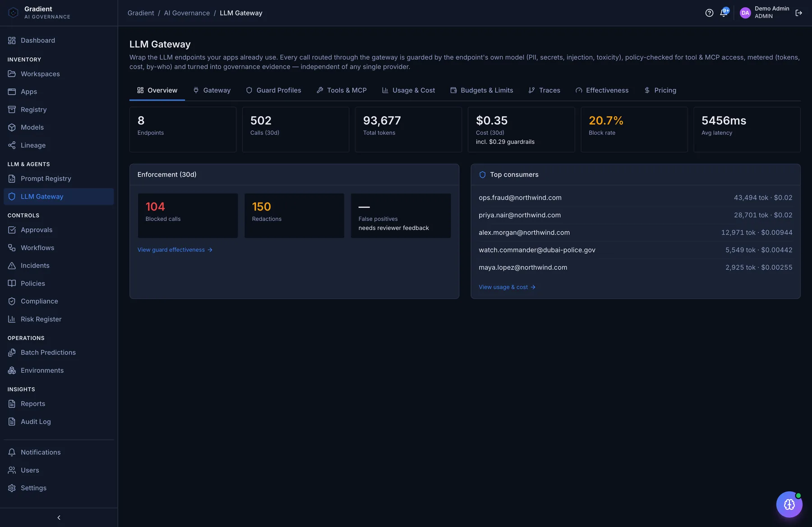Click the Registry archive icon
The image size is (812, 527).
coord(12,110)
